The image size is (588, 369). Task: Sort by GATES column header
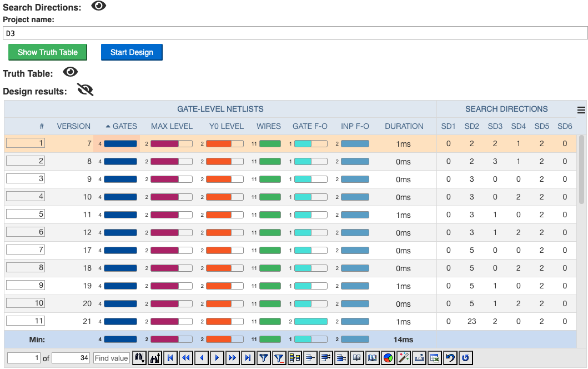click(x=124, y=127)
